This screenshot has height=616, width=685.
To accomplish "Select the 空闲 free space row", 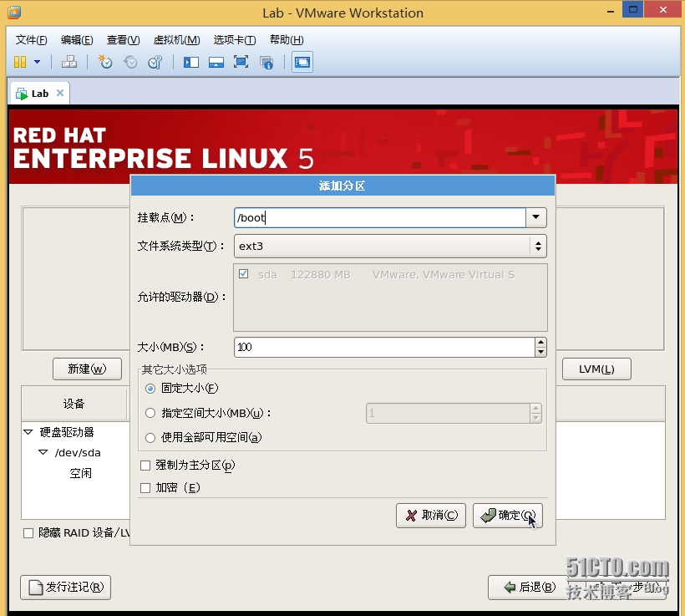I will coord(80,473).
